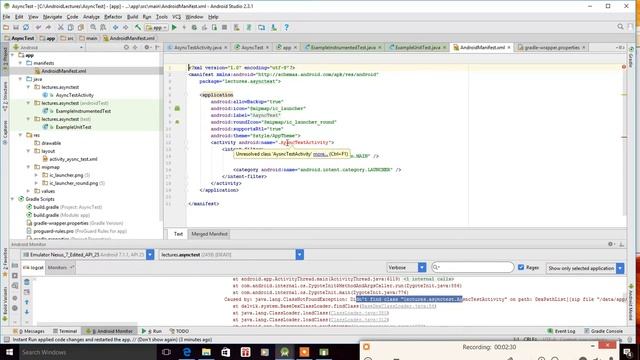The image size is (640, 360).
Task: Toggle the Regex checkbox
Action: pos(521,267)
